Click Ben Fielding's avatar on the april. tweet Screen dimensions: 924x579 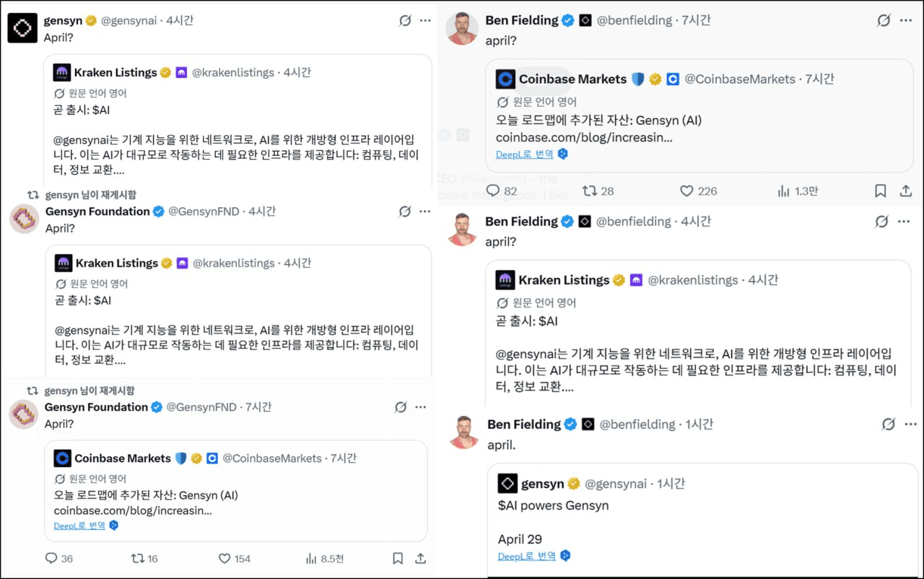tap(463, 432)
